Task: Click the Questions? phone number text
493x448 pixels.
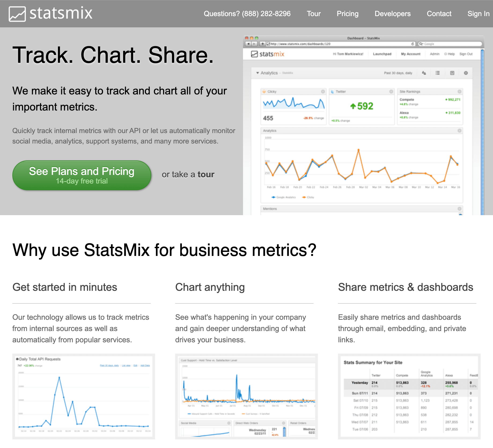Action: coord(247,14)
